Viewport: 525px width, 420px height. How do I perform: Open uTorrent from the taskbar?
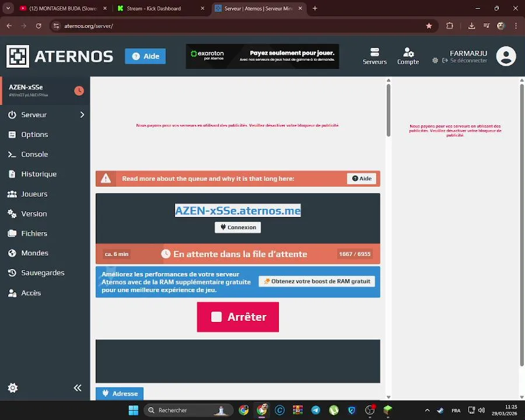pos(334,410)
